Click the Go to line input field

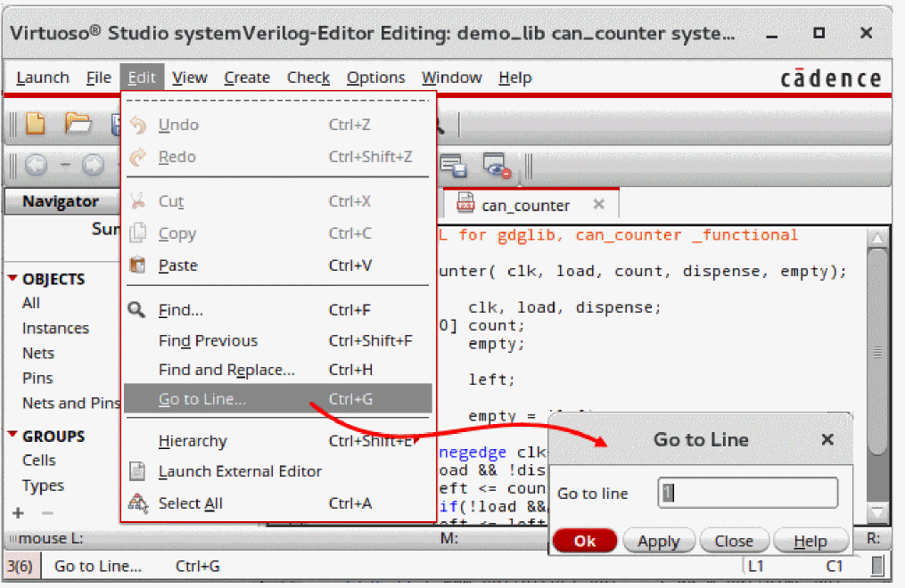tap(747, 493)
